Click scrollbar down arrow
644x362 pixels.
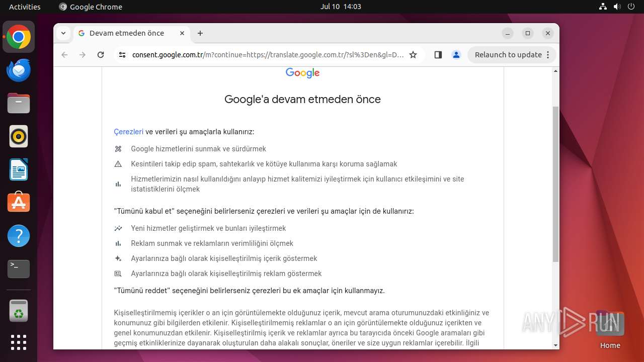[x=555, y=345]
